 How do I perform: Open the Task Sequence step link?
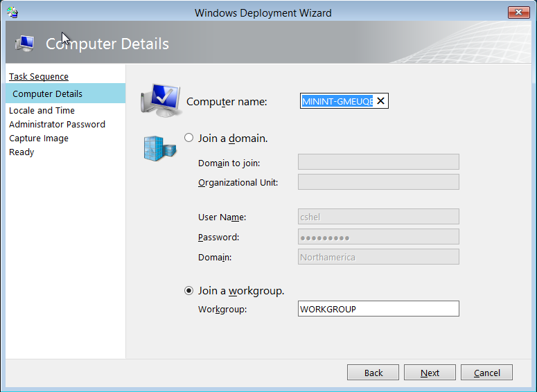click(39, 76)
